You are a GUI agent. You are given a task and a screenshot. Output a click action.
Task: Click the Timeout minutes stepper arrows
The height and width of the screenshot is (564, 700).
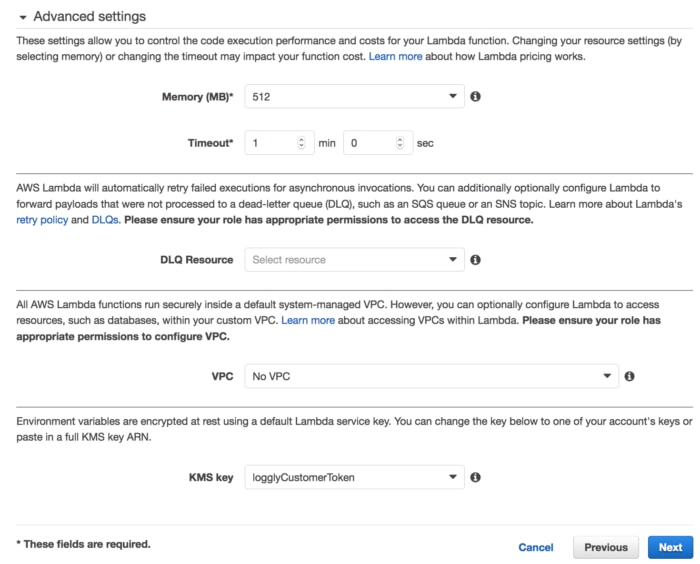coord(302,143)
